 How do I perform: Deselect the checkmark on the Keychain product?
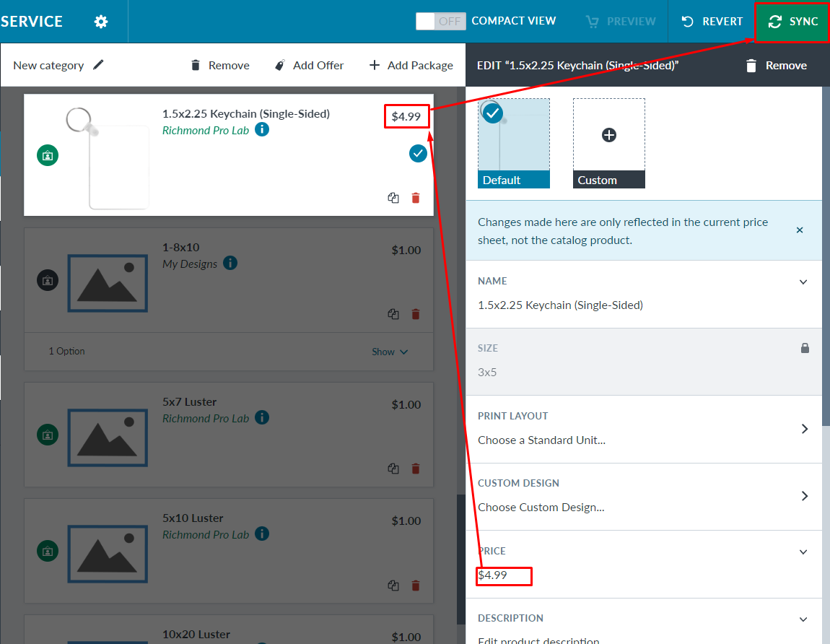click(417, 152)
